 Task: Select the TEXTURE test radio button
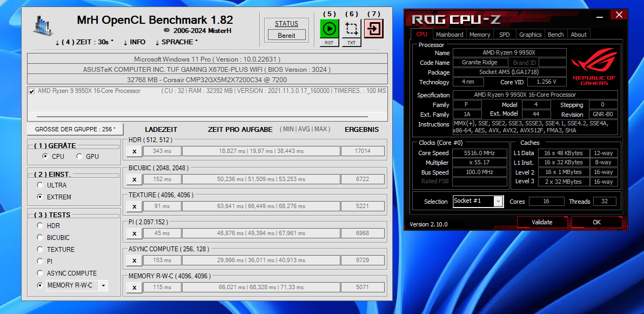40,249
